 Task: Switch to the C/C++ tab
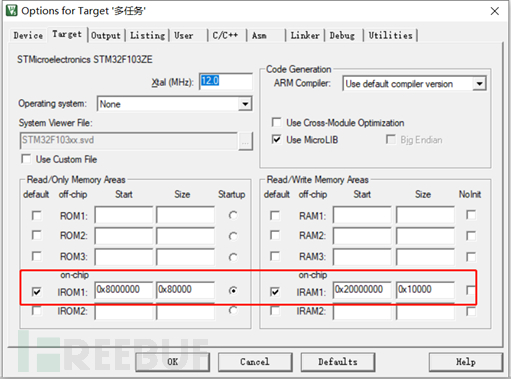[x=225, y=35]
